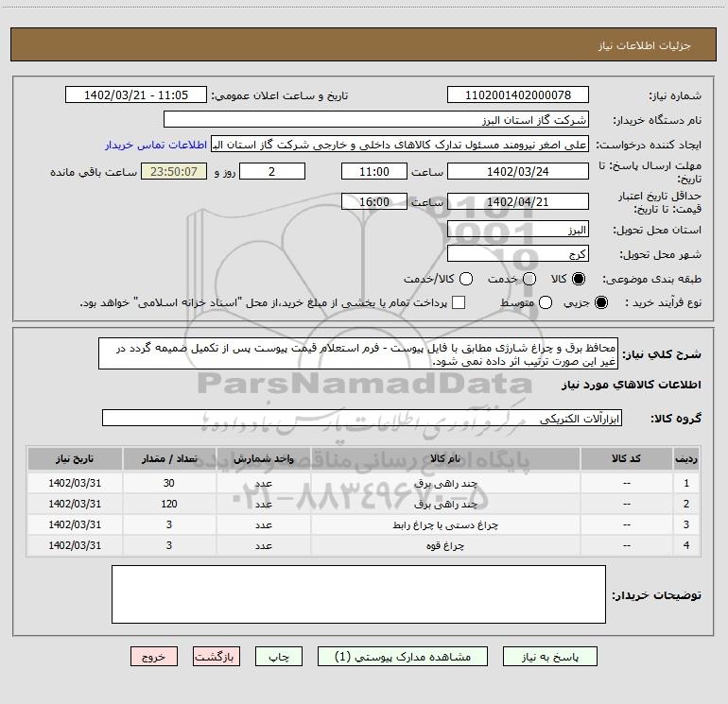Click the اطلاعات کالاهای مورد نیاز heading
Viewport: 728px width, 704px height.
pyautogui.click(x=632, y=385)
